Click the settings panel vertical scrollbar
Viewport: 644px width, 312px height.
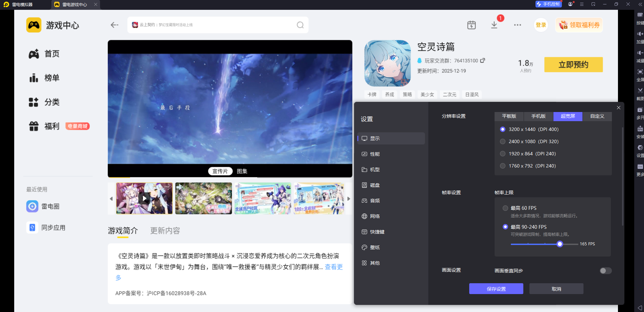click(622, 177)
